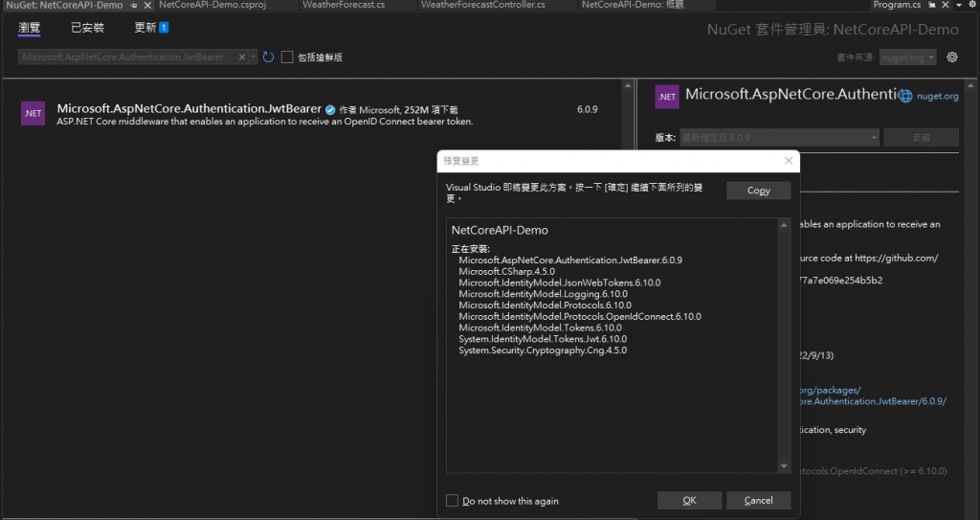This screenshot has height=520, width=980.
Task: Close the Program.cs tab
Action: 945,5
